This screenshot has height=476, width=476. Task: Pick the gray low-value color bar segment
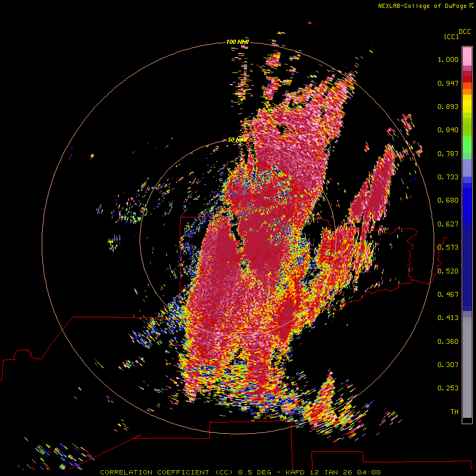[x=467, y=368]
